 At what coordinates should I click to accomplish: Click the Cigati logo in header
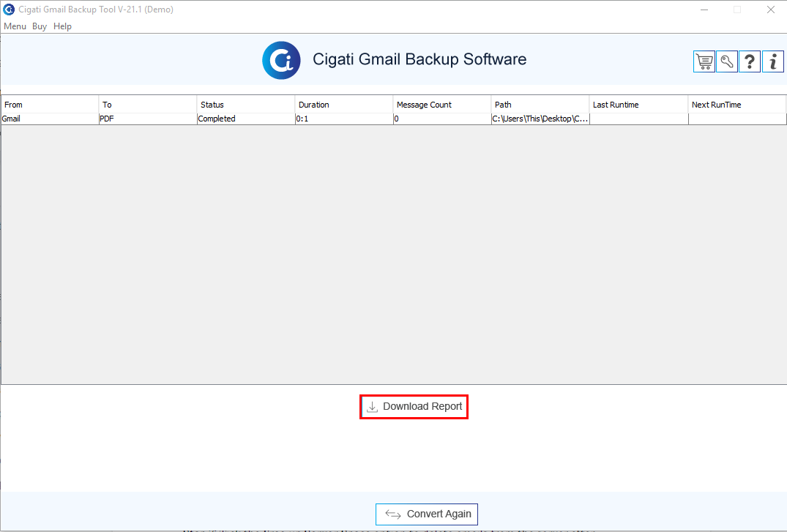[282, 60]
